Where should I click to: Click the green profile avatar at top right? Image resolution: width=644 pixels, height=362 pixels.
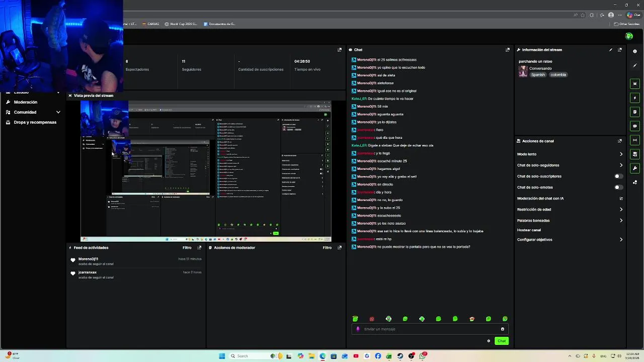629,36
